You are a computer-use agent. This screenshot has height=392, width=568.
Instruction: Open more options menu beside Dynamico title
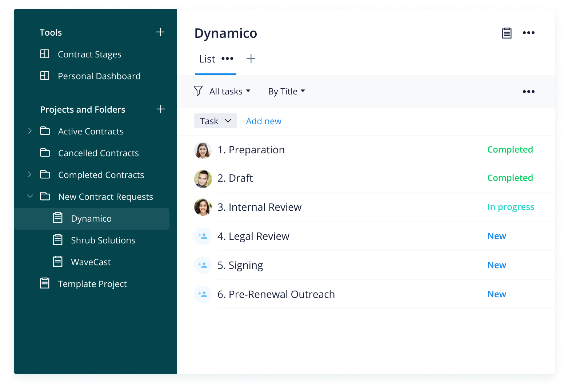coord(529,33)
